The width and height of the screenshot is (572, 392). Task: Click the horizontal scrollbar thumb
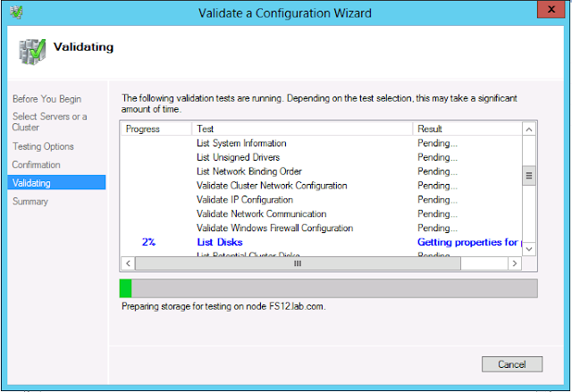pos(298,263)
